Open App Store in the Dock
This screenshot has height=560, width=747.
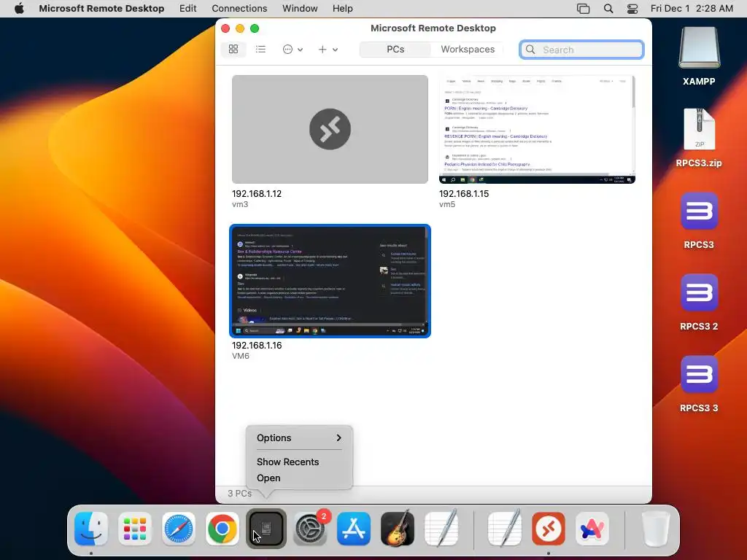[x=354, y=529]
